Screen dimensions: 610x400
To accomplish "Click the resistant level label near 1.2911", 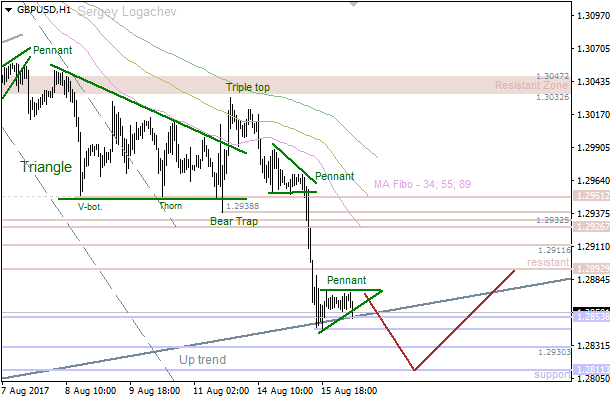I will click(x=548, y=261).
